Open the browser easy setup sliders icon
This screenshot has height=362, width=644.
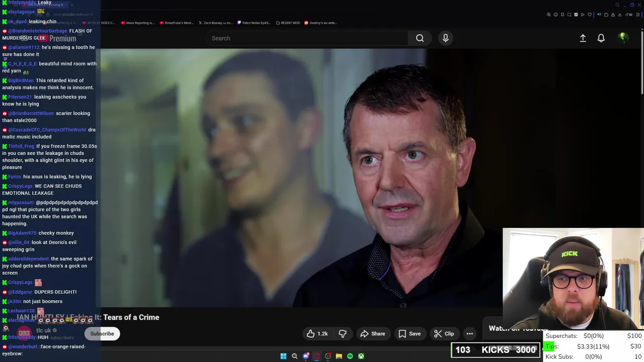point(638,15)
